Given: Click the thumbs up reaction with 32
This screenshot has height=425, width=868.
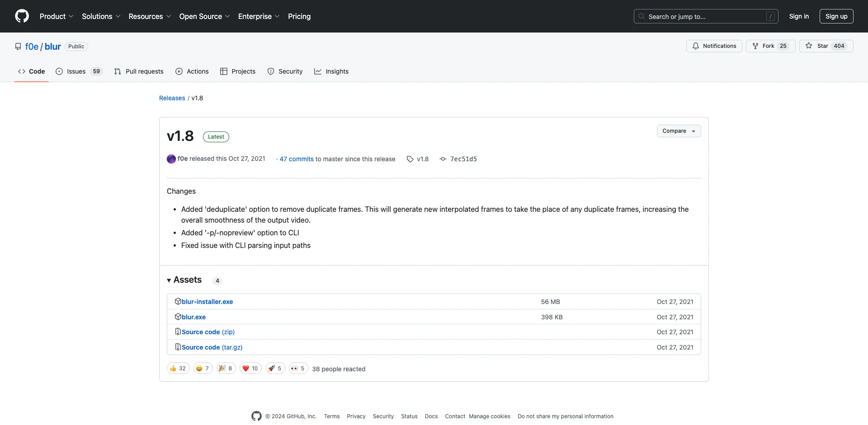Looking at the screenshot, I should pyautogui.click(x=178, y=369).
